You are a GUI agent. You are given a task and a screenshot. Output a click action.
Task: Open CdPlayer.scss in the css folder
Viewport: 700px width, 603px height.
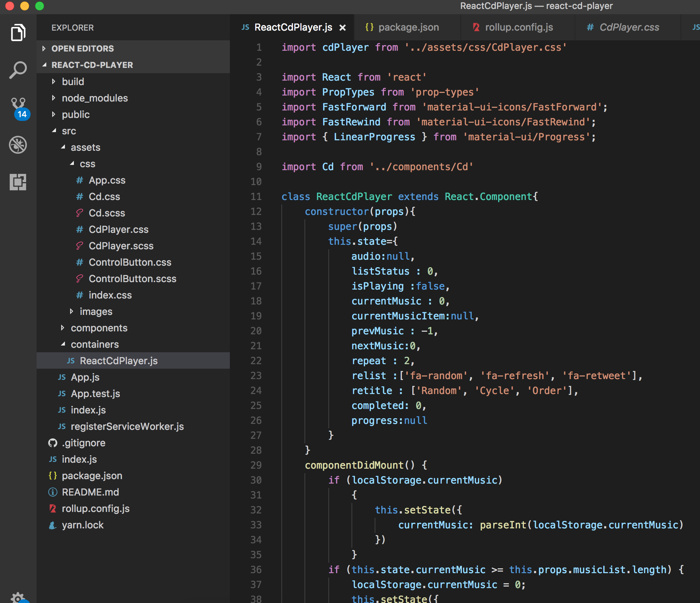pos(121,246)
